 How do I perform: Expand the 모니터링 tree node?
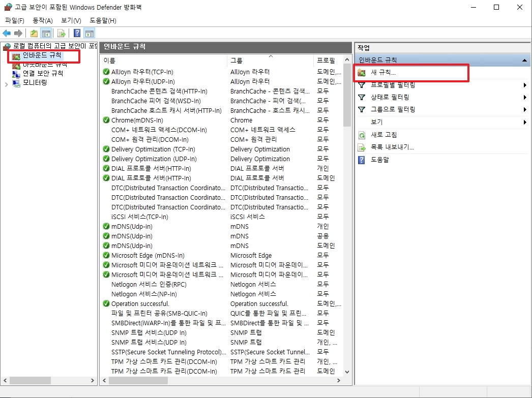[6, 84]
